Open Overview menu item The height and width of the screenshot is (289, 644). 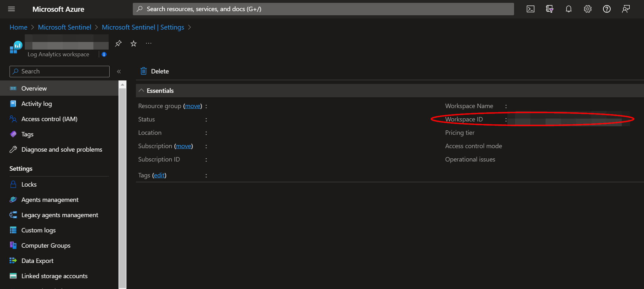coord(59,88)
